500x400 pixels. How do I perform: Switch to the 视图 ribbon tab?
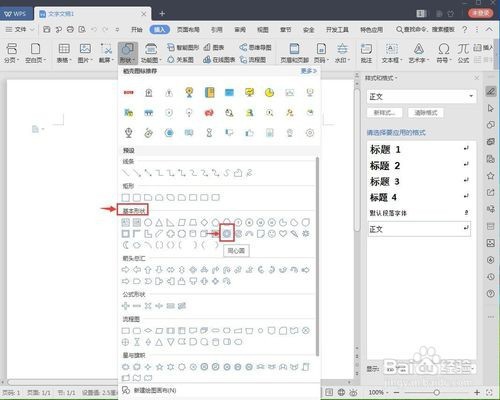[263, 30]
